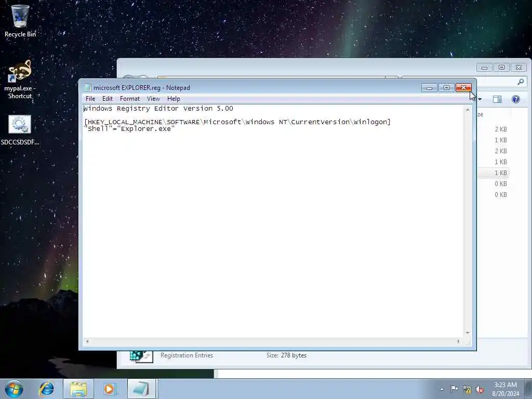Click the Notepad vertical scrollbar up arrow
The height and width of the screenshot is (399, 532).
[468, 110]
